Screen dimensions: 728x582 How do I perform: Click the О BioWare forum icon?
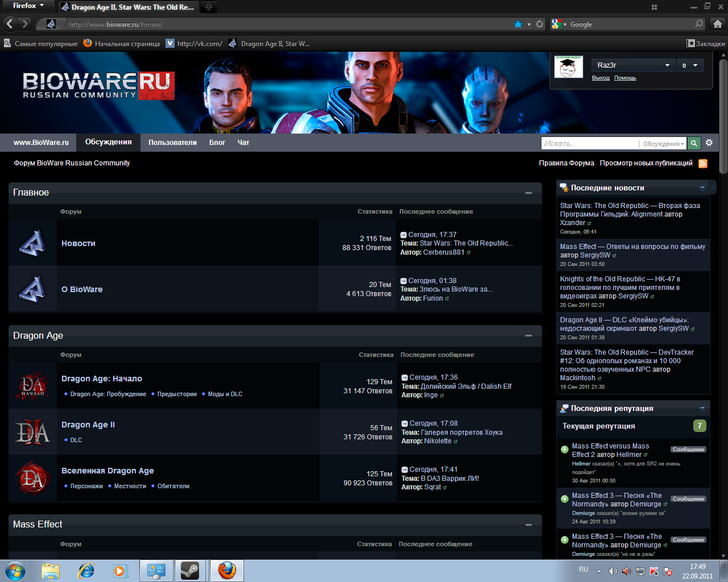point(32,289)
